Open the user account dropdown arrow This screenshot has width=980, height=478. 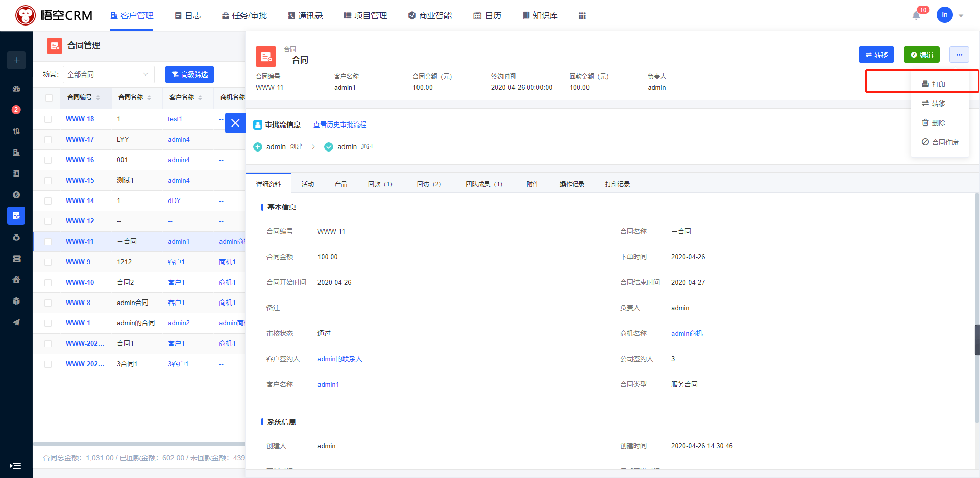click(x=961, y=16)
